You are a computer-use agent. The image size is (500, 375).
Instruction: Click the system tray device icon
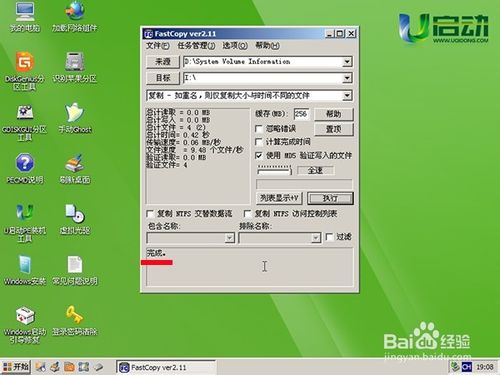click(x=455, y=367)
